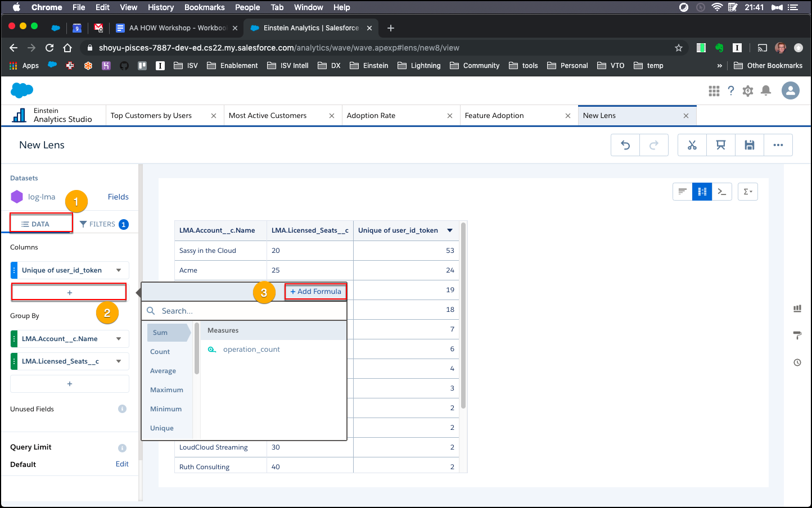The height and width of the screenshot is (508, 812).
Task: Click the log-lma dataset hexagon icon
Action: (x=17, y=197)
